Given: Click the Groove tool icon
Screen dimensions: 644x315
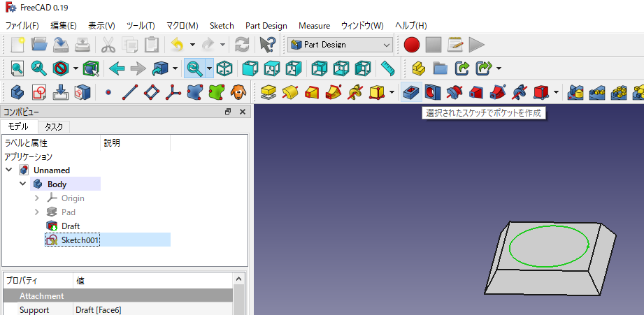Looking at the screenshot, I should point(455,92).
